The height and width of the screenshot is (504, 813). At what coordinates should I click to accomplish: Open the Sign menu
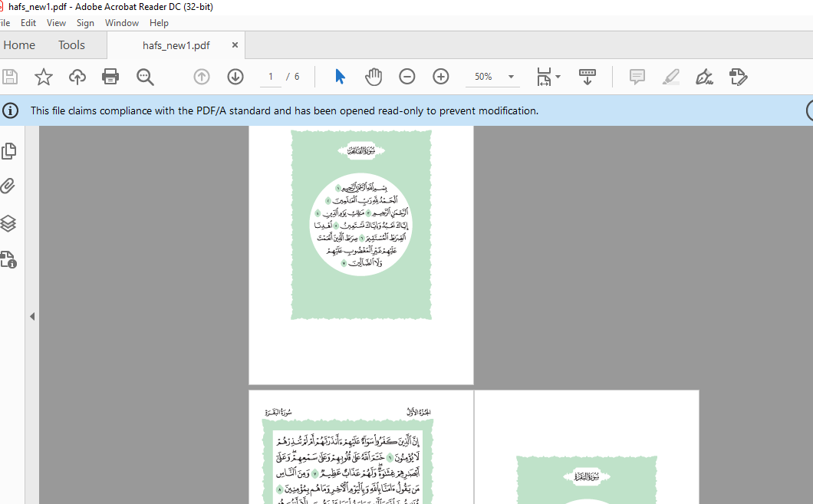coord(85,23)
